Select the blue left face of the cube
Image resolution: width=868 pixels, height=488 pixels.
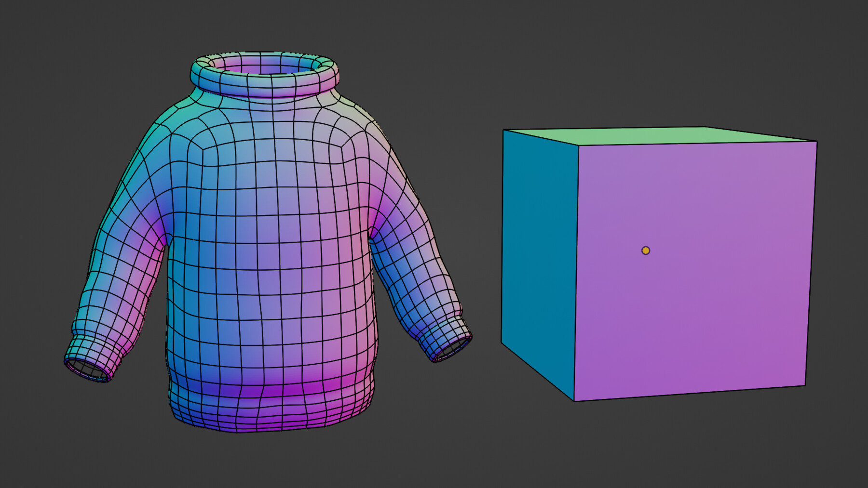535,265
